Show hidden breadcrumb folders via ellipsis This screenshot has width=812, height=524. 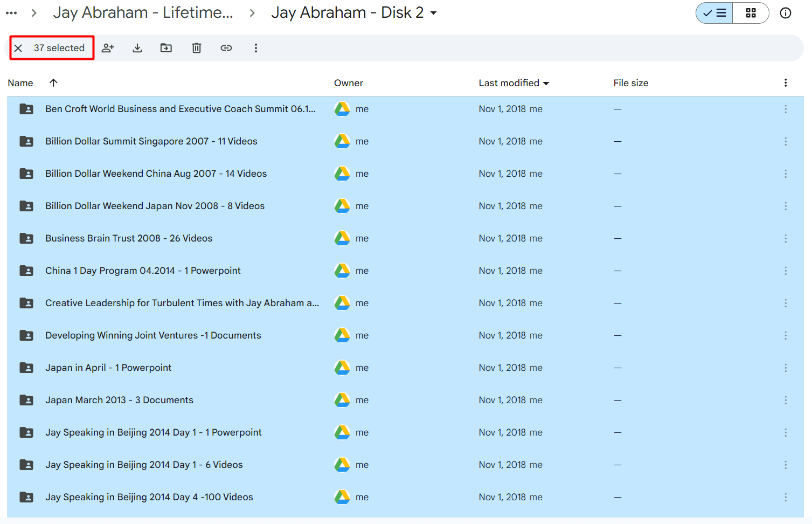[x=11, y=13]
